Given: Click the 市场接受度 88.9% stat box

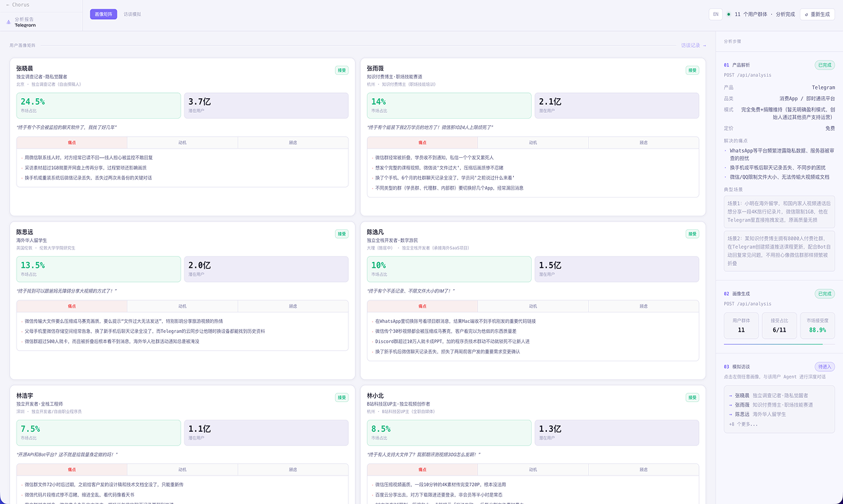Looking at the screenshot, I should click(818, 326).
